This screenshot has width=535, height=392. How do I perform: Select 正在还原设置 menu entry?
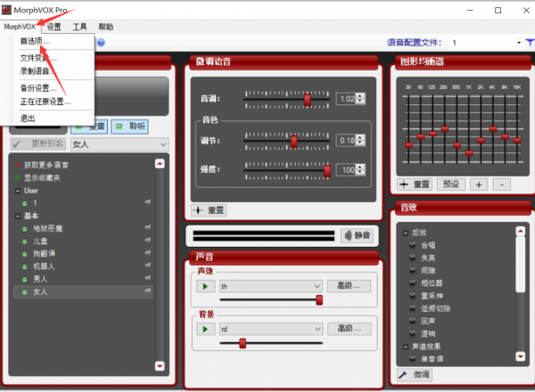click(45, 102)
